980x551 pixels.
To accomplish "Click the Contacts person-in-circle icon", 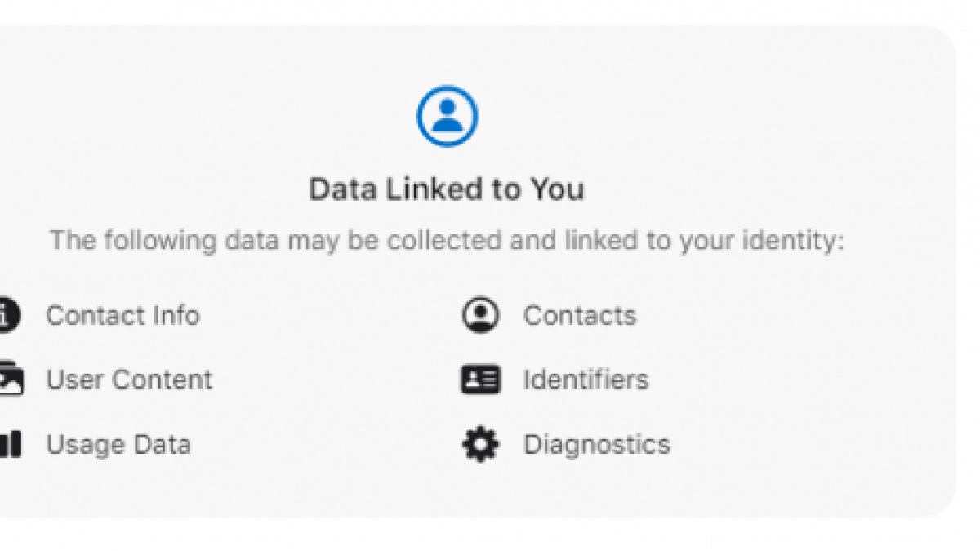I will click(x=480, y=315).
